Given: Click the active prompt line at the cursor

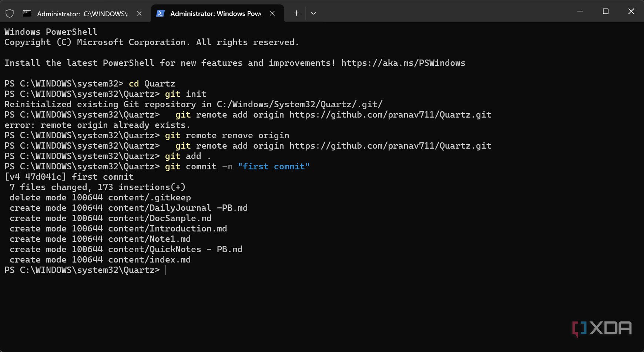Looking at the screenshot, I should point(165,270).
